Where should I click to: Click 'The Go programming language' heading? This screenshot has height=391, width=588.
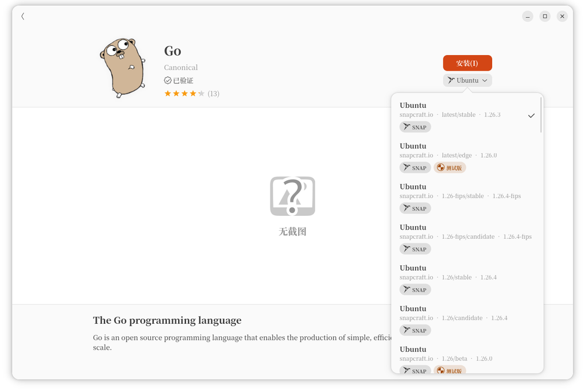[x=167, y=320]
